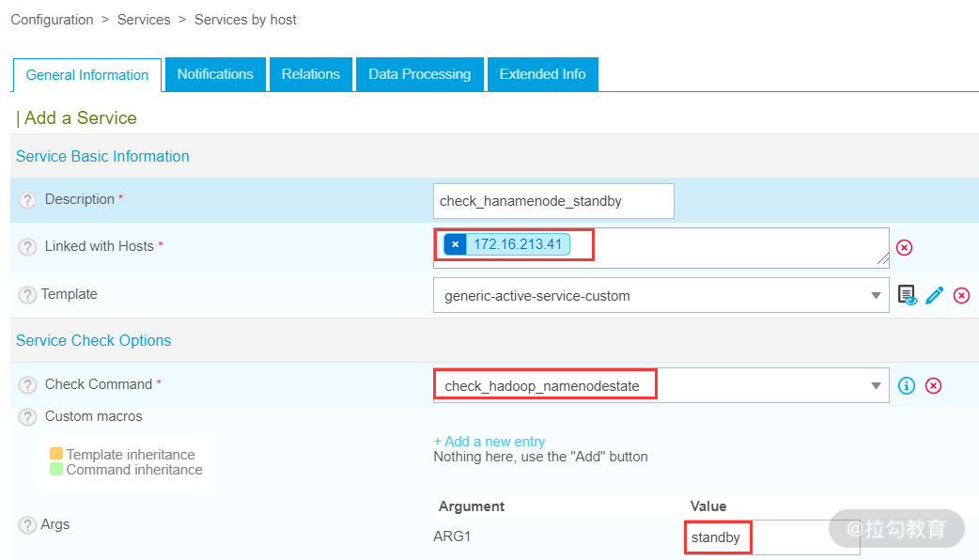
Task: Open help icon beside Custom macros
Action: pyautogui.click(x=27, y=416)
